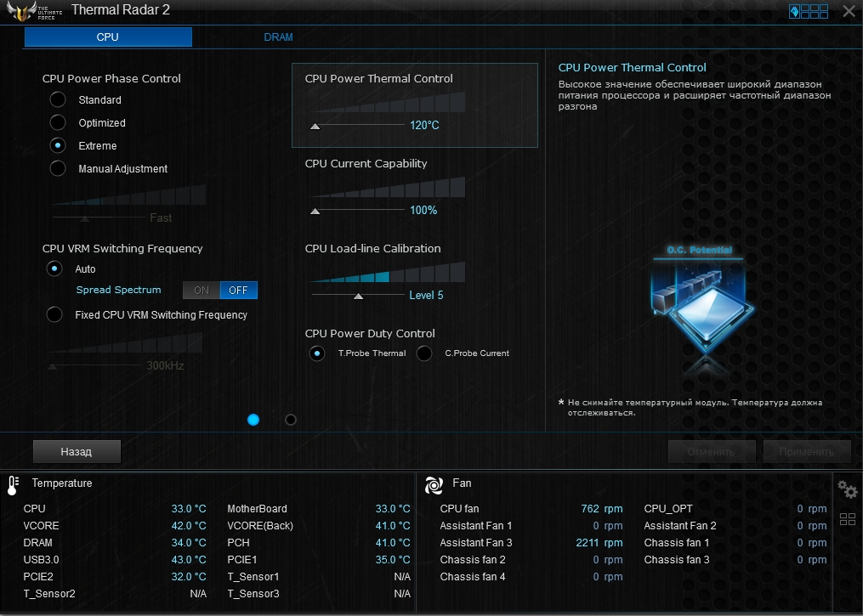
Task: Turn Spread Spectrum ON
Action: (202, 290)
